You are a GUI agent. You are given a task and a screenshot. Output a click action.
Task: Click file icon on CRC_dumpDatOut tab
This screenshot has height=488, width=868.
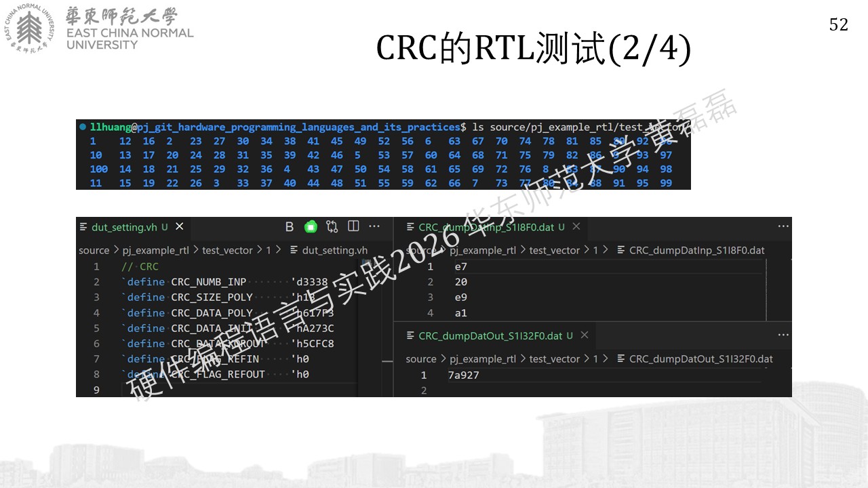click(411, 336)
